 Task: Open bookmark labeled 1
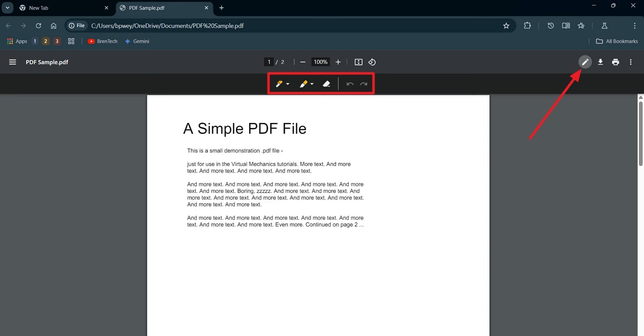(35, 41)
